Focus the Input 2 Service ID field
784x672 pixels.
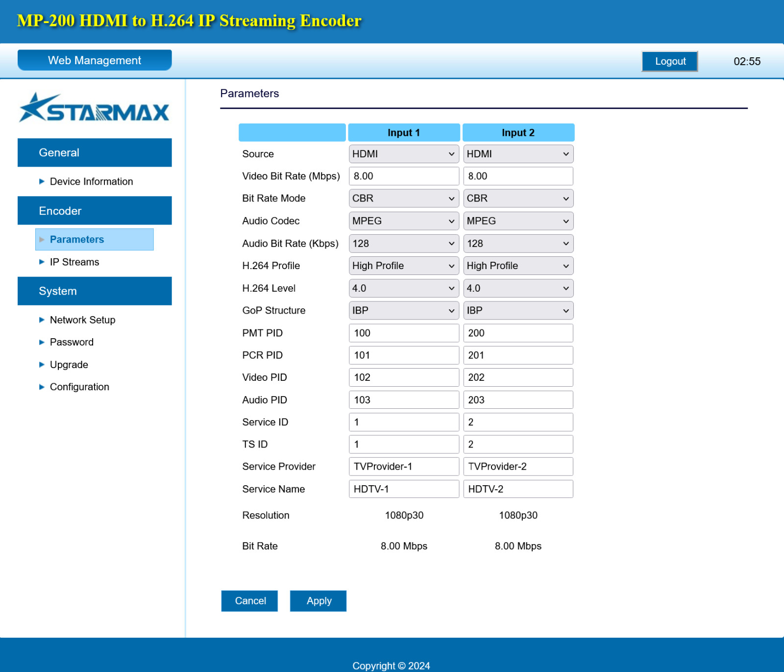(518, 422)
